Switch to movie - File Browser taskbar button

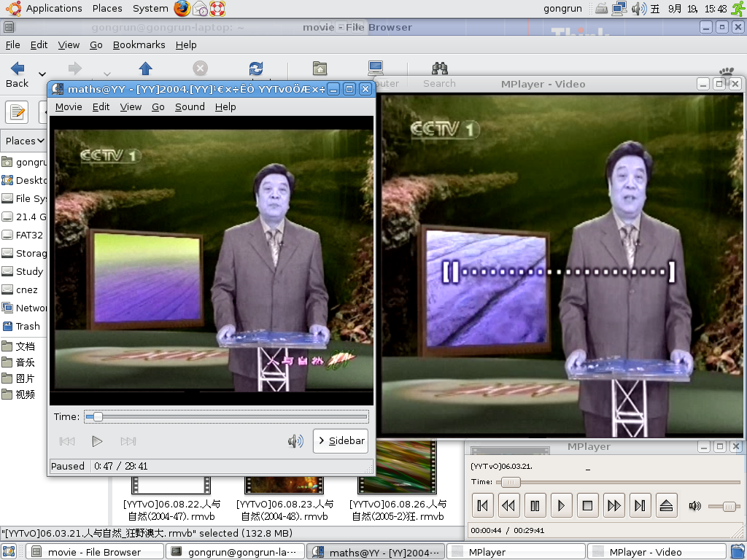pyautogui.click(x=94, y=552)
